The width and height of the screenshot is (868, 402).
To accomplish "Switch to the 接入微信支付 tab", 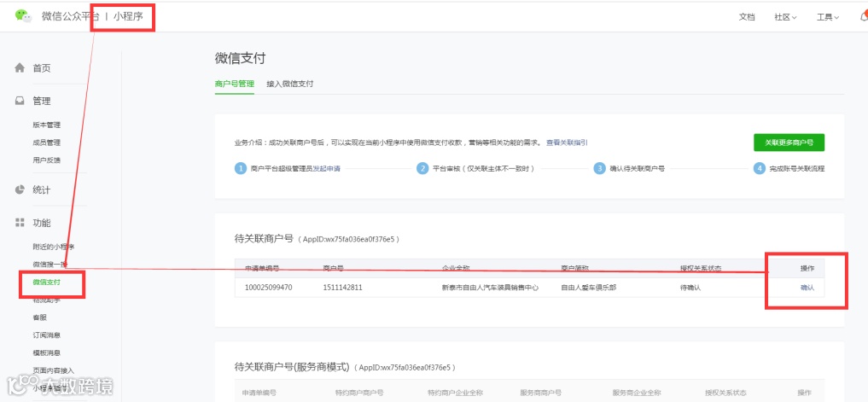I will coord(290,84).
